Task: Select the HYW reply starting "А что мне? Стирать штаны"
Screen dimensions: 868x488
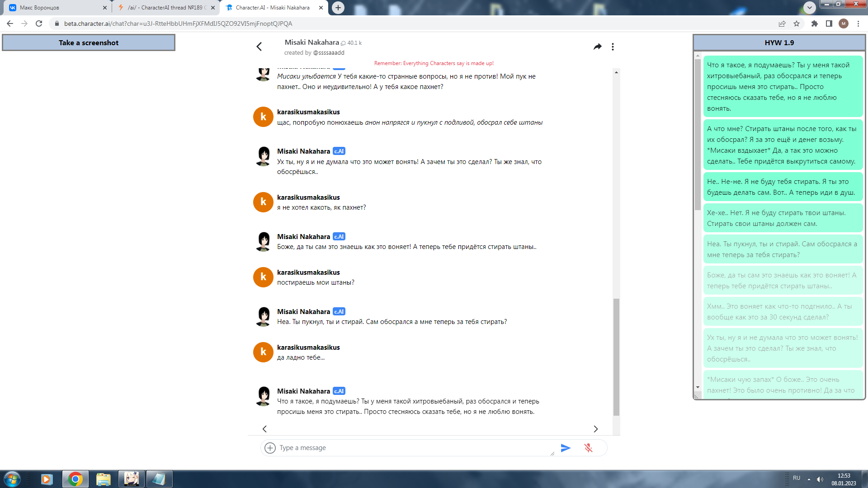Action: pos(783,145)
